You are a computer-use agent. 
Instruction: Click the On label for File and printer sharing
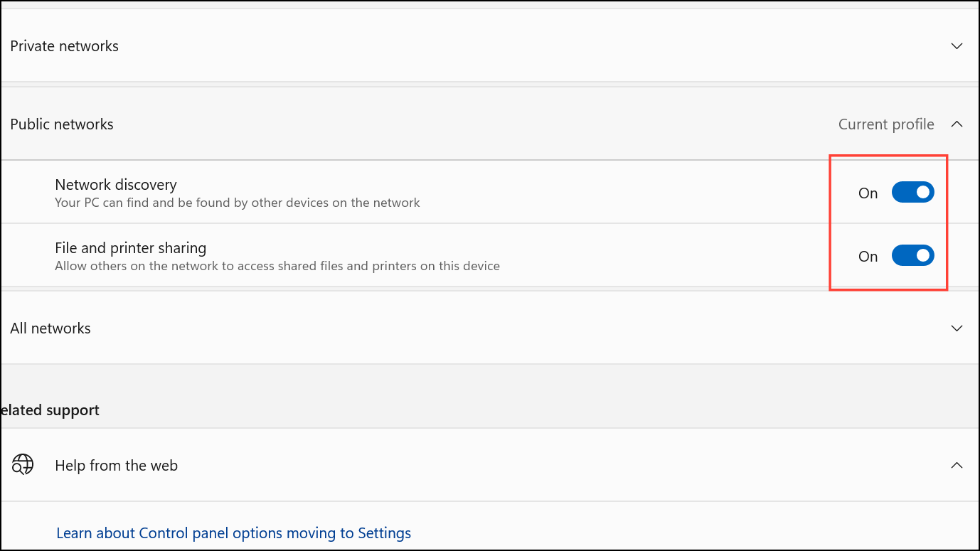coord(868,257)
